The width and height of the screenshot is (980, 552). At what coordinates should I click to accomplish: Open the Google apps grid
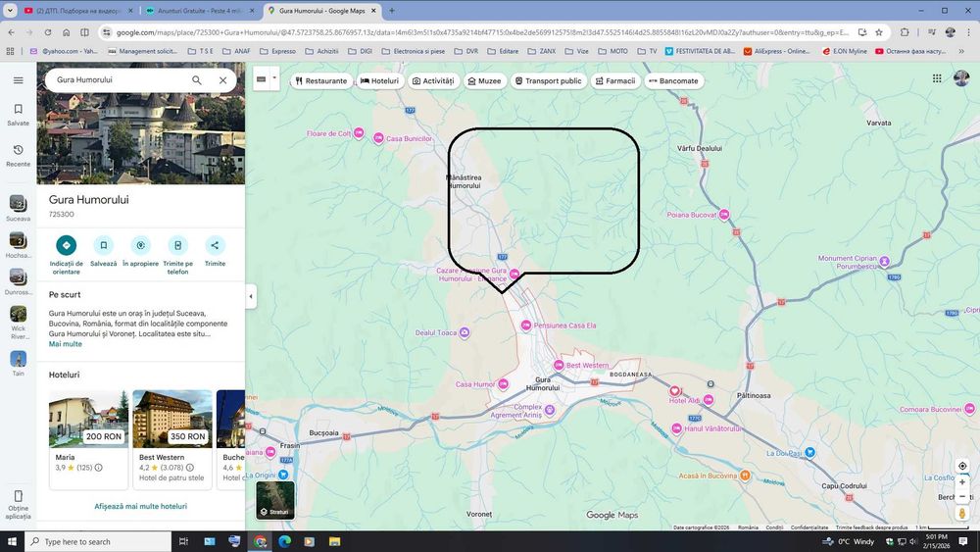click(x=936, y=78)
